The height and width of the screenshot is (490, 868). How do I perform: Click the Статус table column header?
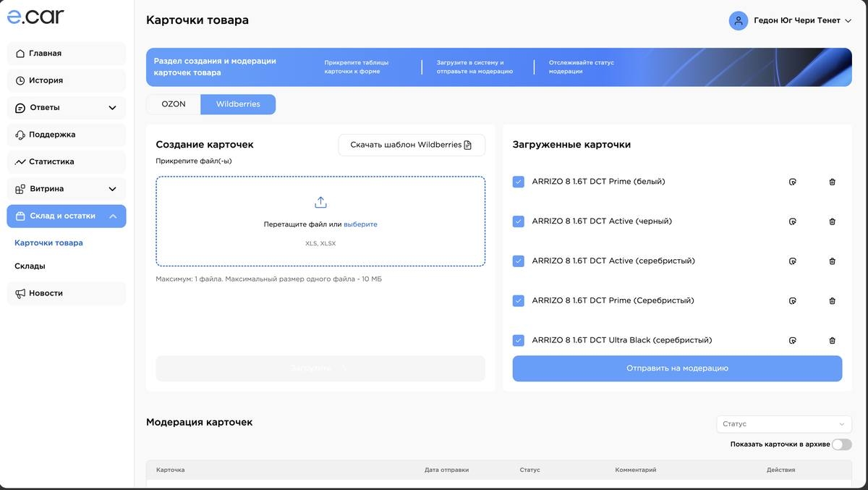529,470
